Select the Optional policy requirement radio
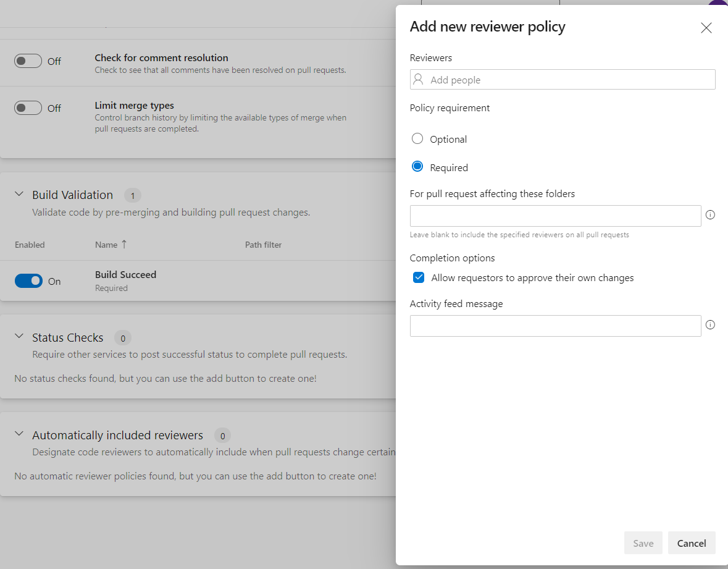Image resolution: width=728 pixels, height=569 pixels. (x=417, y=138)
